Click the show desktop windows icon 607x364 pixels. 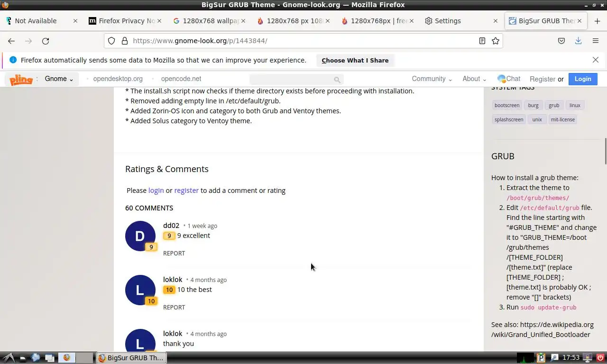coord(49,358)
